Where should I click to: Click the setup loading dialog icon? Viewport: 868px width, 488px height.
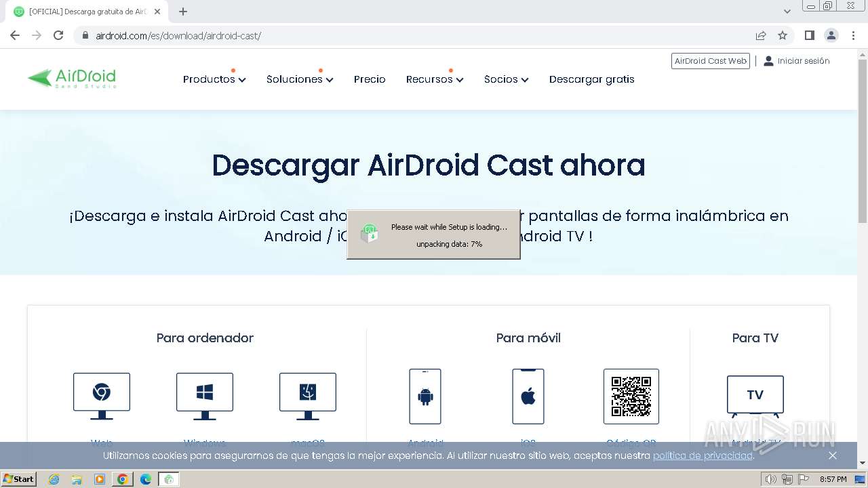[x=369, y=234]
